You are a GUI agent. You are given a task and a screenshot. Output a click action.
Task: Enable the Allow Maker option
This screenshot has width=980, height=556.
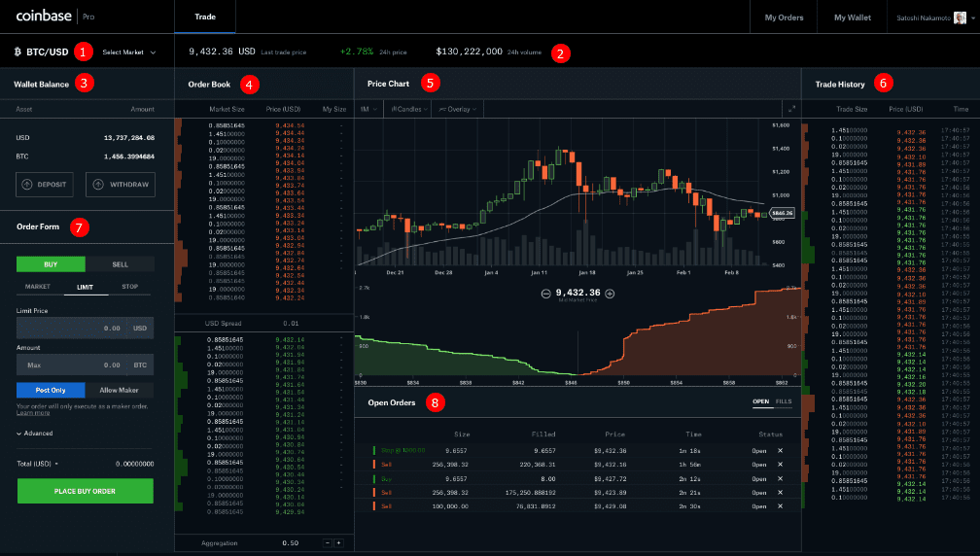120,389
